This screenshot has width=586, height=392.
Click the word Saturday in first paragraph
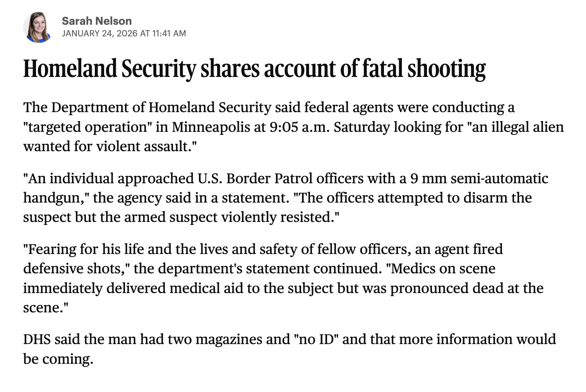click(362, 127)
